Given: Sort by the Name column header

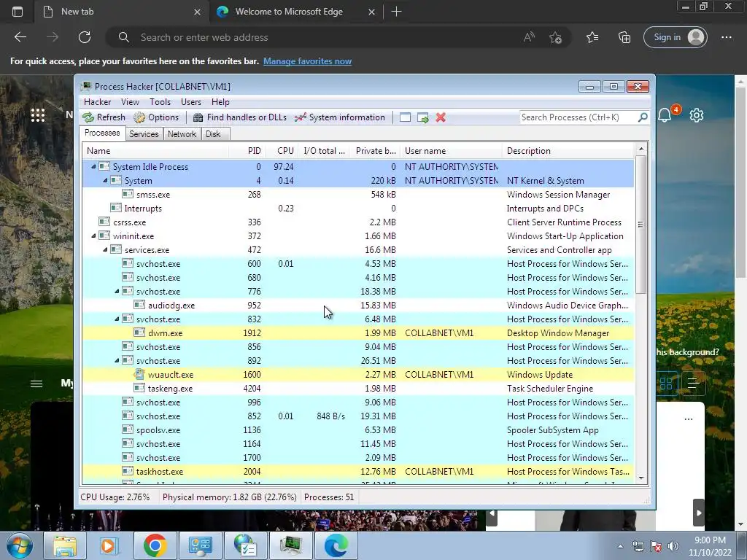Looking at the screenshot, I should coord(155,151).
